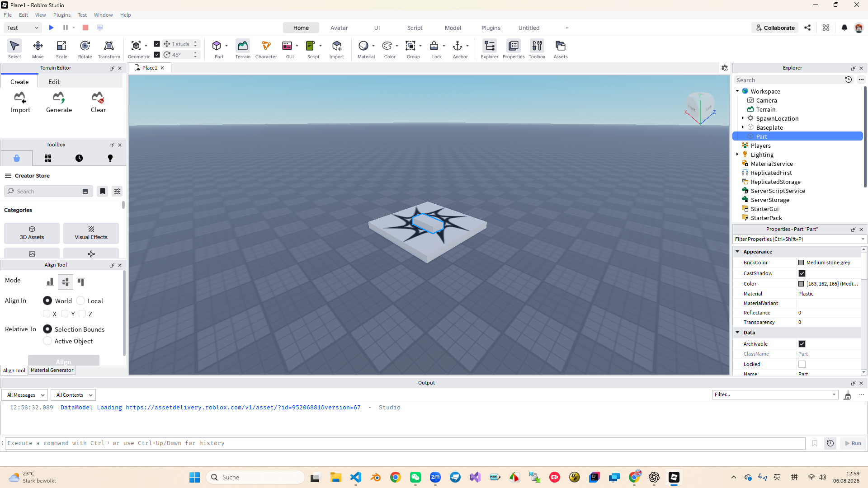This screenshot has height=488, width=868.
Task: Click the Select tool arrow
Action: coord(14,49)
